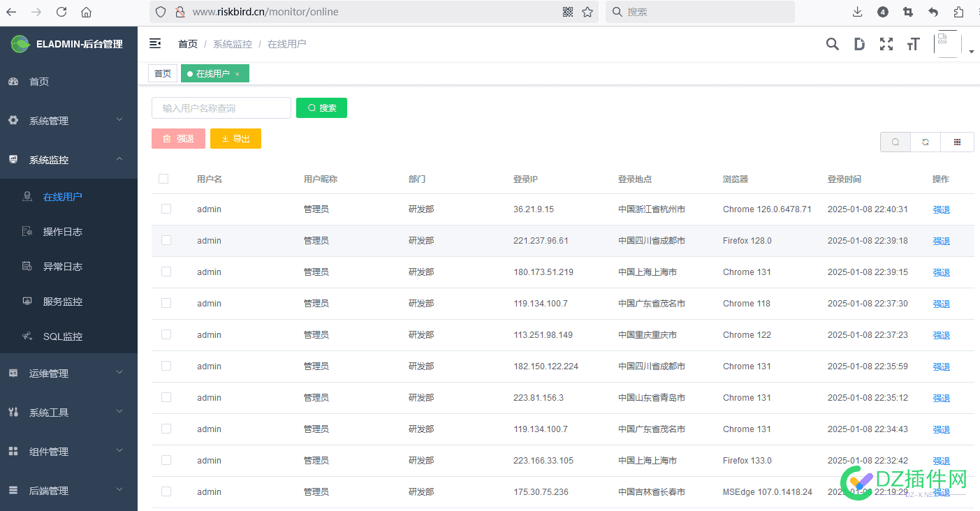Expand the 运维管理 menu
The width and height of the screenshot is (980, 511).
pyautogui.click(x=68, y=373)
